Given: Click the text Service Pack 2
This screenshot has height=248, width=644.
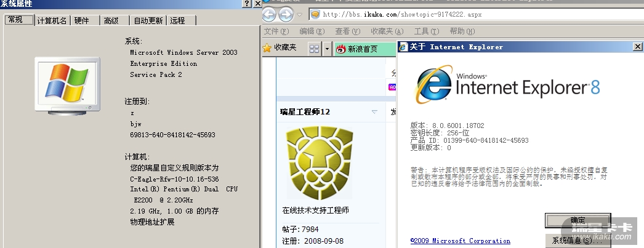Looking at the screenshot, I should (x=156, y=74).
